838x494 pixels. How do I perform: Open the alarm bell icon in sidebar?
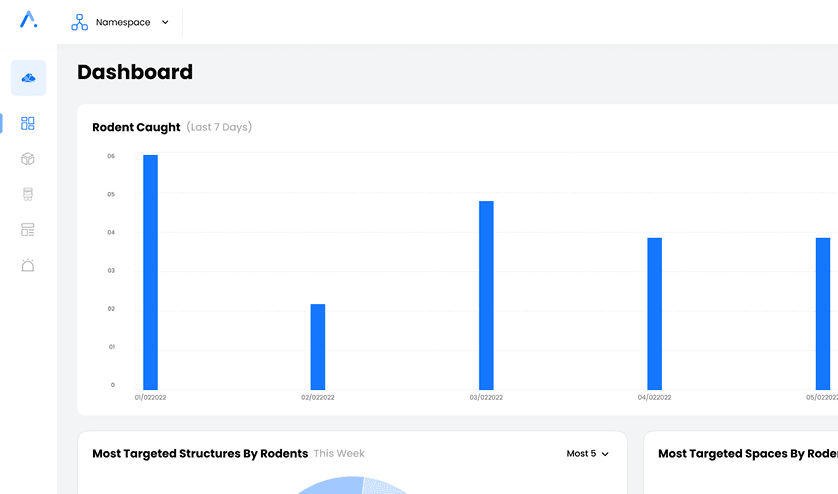28,265
